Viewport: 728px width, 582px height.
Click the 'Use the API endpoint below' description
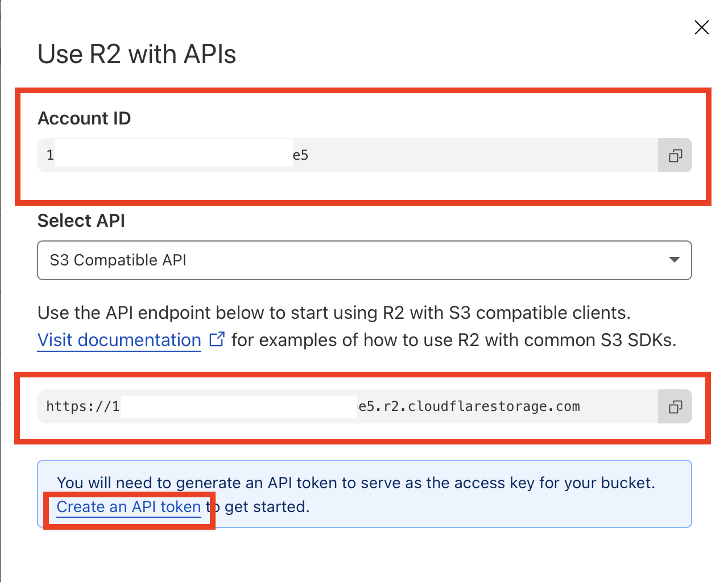(x=334, y=313)
